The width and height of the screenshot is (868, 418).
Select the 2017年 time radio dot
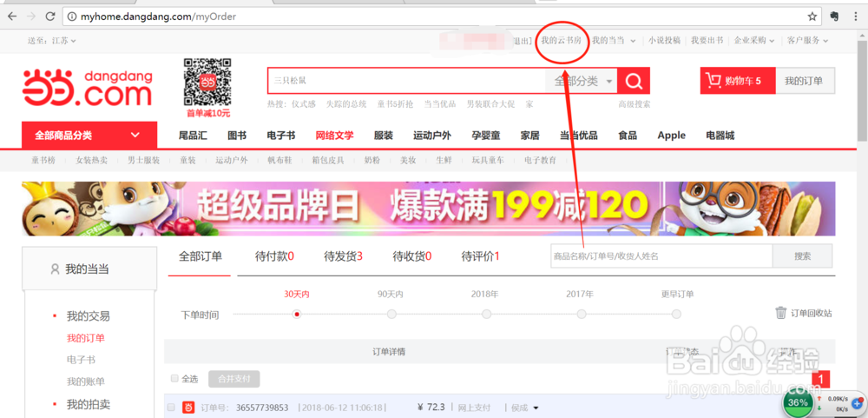pos(582,315)
